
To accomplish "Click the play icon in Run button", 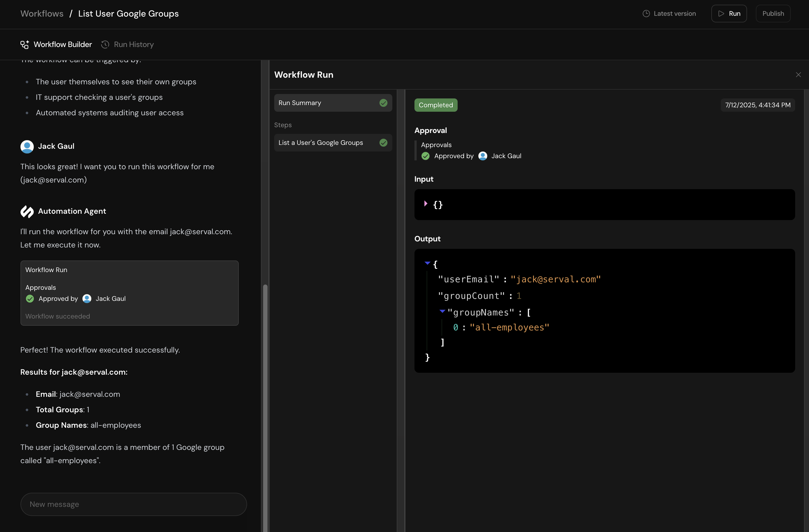I will 721,14.
